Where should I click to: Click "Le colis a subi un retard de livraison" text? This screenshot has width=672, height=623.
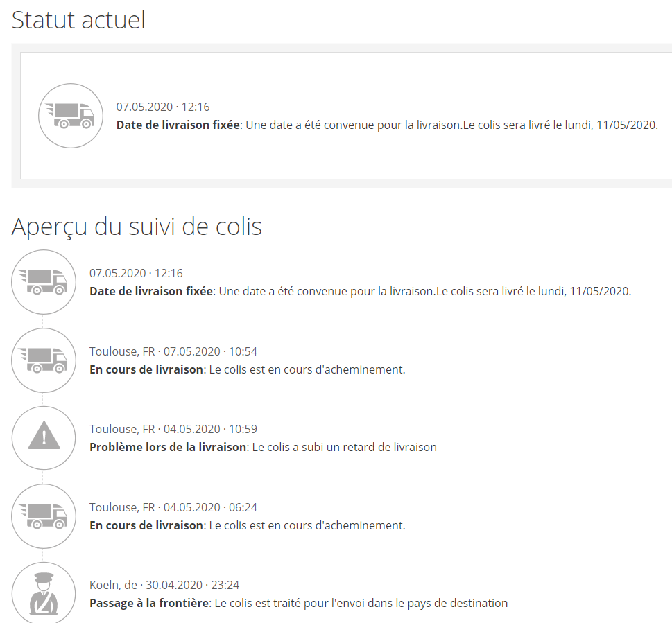[x=344, y=447]
